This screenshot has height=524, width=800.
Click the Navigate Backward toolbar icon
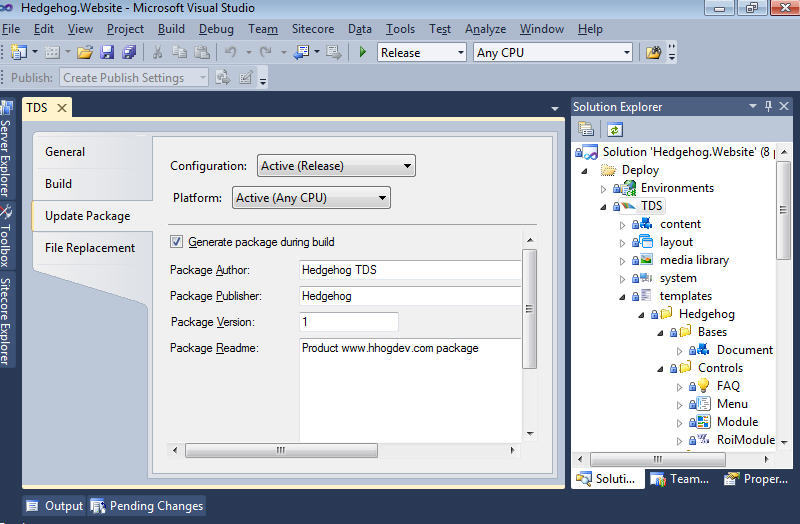click(302, 52)
